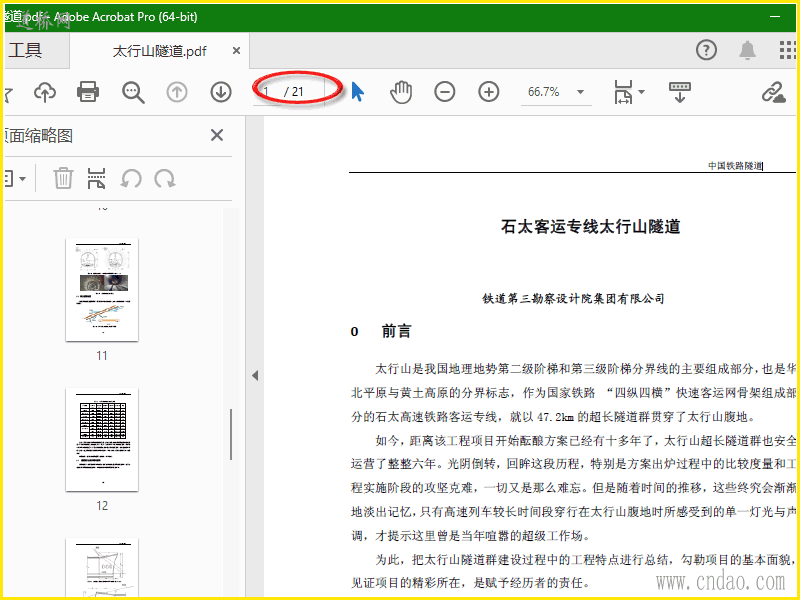Image resolution: width=800 pixels, height=600 pixels.
Task: Click the scrolling mode download icon
Action: pyautogui.click(x=680, y=92)
